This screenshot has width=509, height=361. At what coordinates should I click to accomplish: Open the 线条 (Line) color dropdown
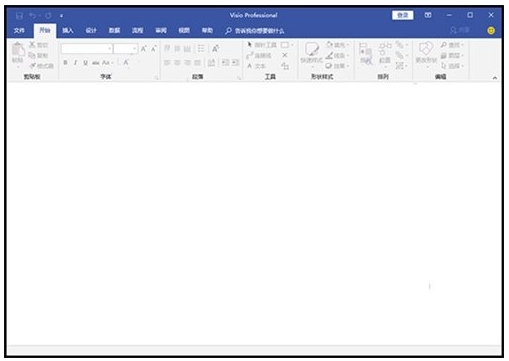[337, 55]
